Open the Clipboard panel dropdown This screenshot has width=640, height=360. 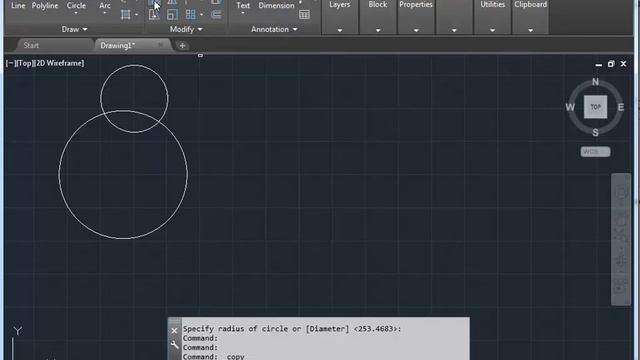(530, 30)
